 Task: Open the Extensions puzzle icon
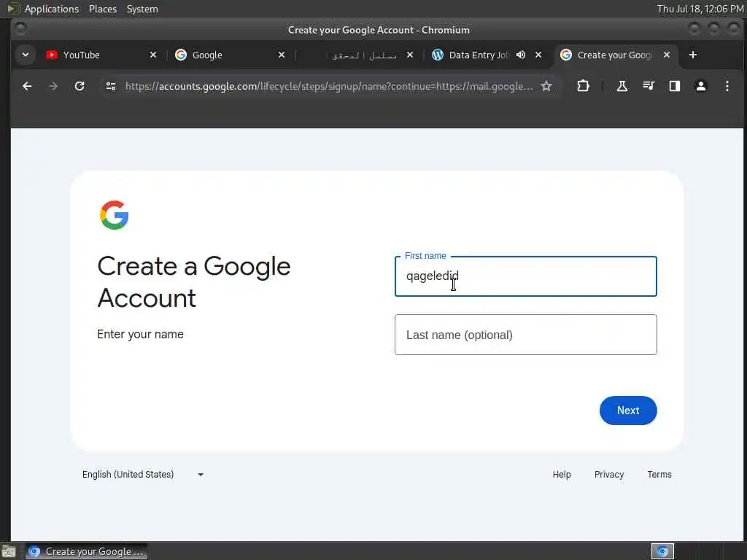point(583,86)
